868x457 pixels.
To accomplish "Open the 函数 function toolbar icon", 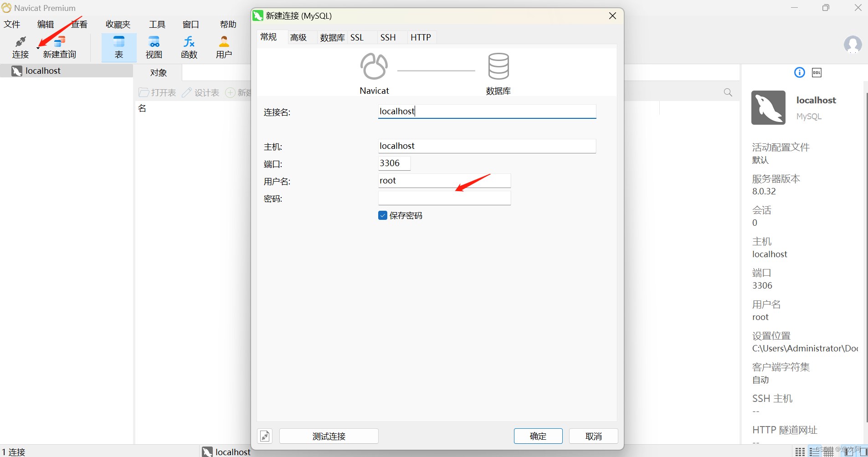I will [x=189, y=47].
